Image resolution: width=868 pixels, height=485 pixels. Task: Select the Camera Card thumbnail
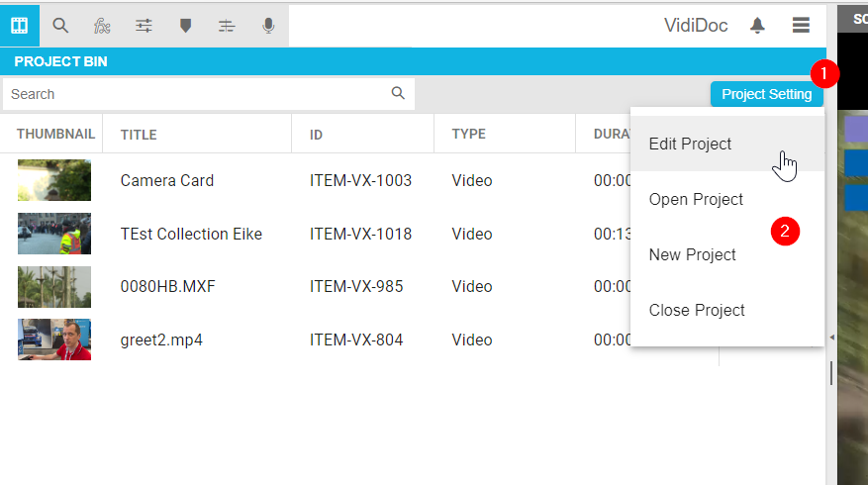pos(54,180)
